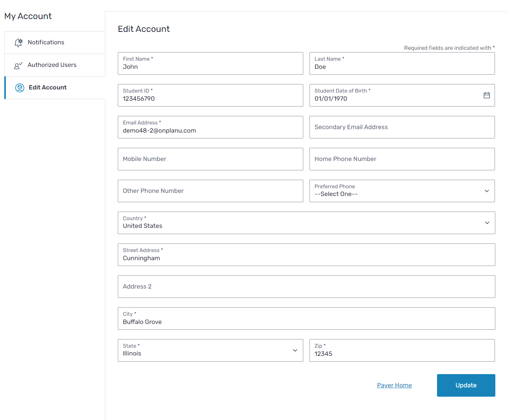Click the Edit Account profile icon
Image resolution: width=507 pixels, height=420 pixels.
click(19, 88)
